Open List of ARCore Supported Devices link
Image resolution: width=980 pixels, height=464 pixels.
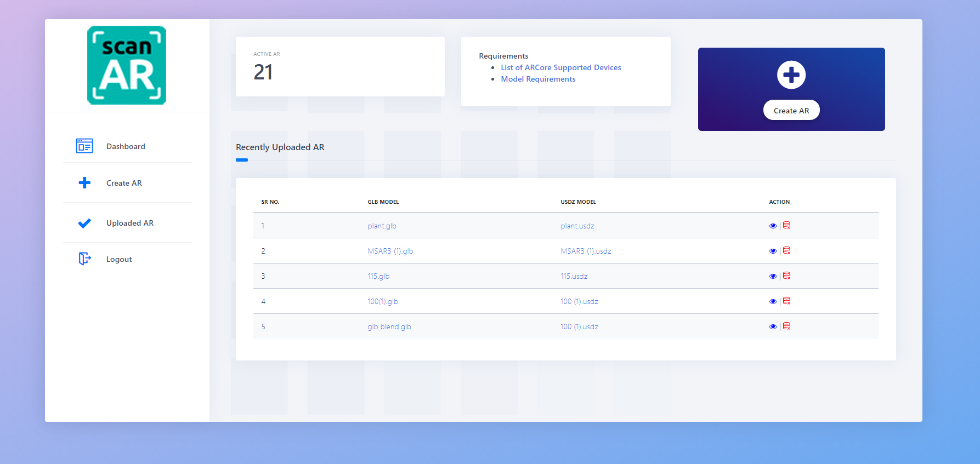(561, 67)
